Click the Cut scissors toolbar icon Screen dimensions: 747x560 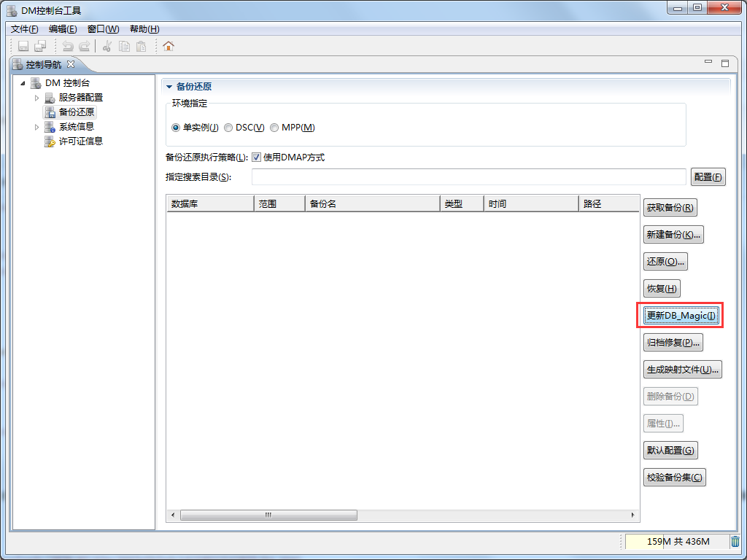107,46
